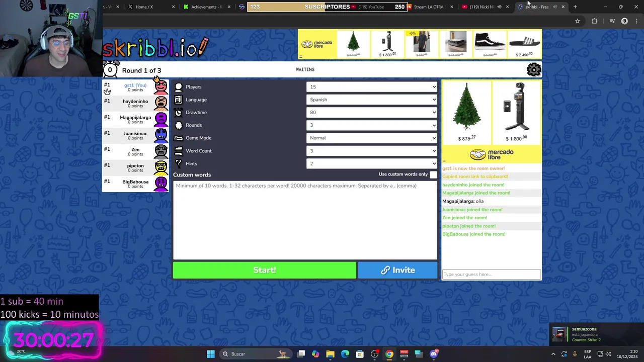Viewport: 644px width, 362px height.
Task: Open the Players count dropdown
Action: coord(372,87)
